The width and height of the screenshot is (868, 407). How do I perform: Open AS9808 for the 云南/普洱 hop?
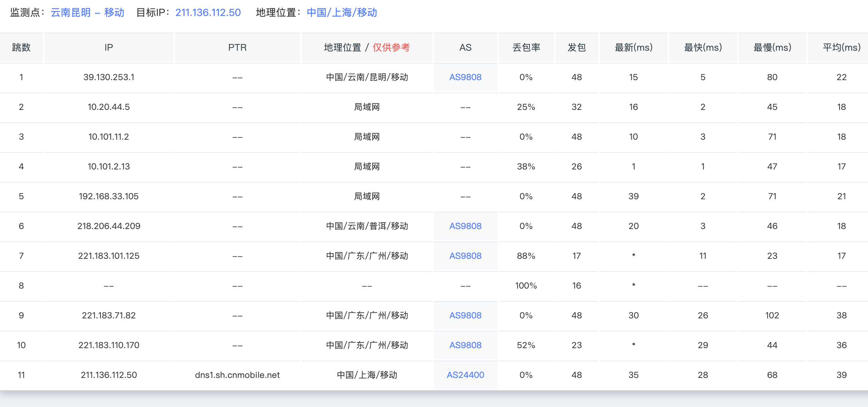pyautogui.click(x=465, y=226)
